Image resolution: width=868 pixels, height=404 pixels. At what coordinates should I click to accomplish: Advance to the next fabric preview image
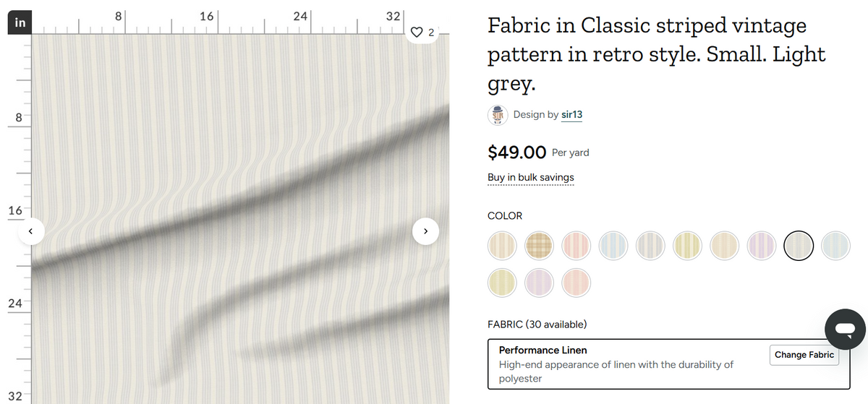[x=425, y=231]
